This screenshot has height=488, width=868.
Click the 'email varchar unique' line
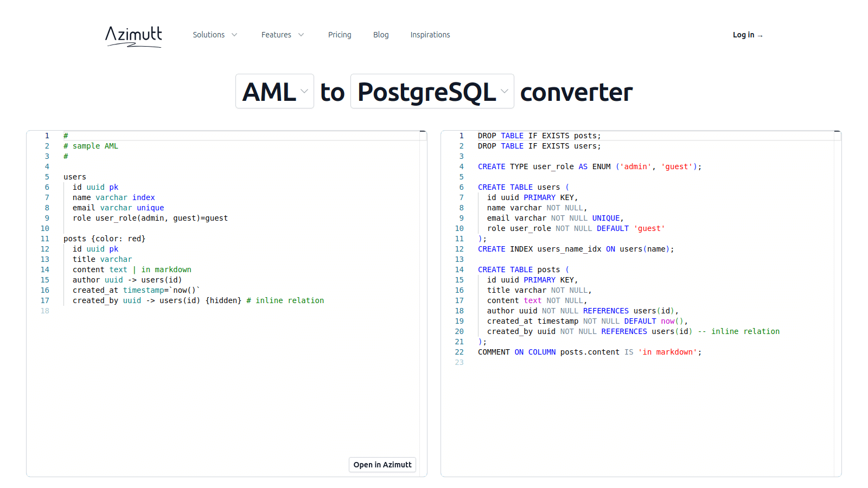(118, 208)
